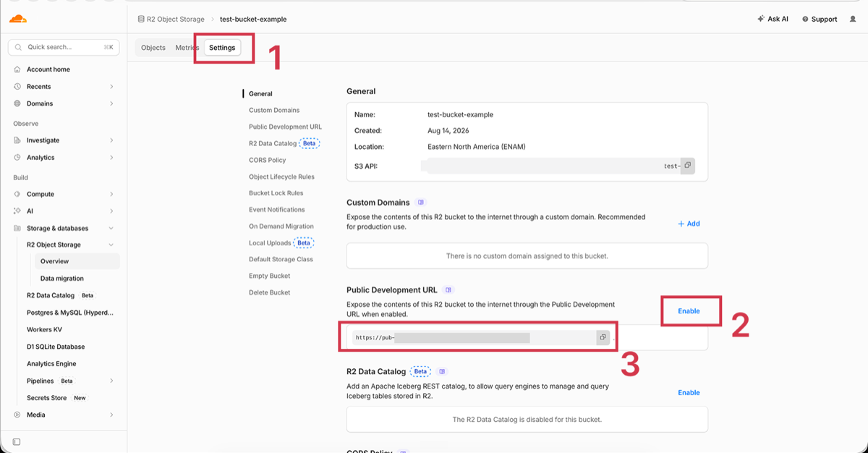Open Postgres & MySQL (Hyperdrive) item
Screen dimensions: 868x453
70,313
